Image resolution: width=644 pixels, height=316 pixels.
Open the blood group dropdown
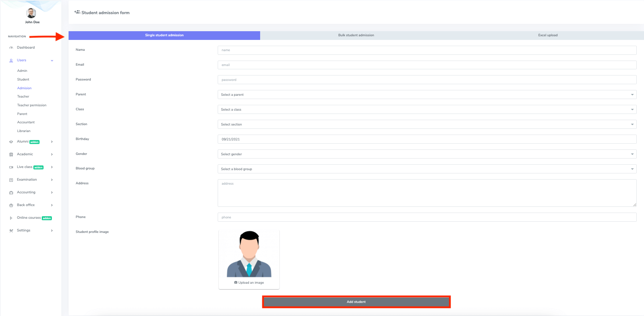[427, 169]
